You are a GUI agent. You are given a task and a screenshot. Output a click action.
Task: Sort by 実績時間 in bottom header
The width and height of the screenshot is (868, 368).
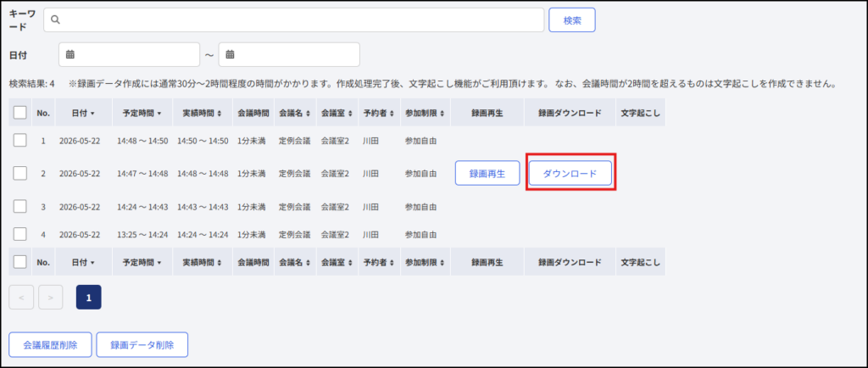(x=203, y=262)
